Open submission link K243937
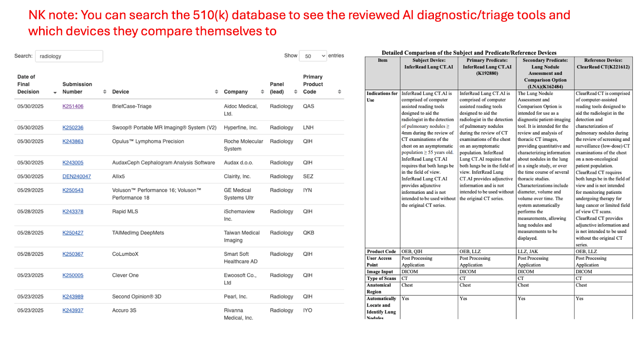 (73, 310)
